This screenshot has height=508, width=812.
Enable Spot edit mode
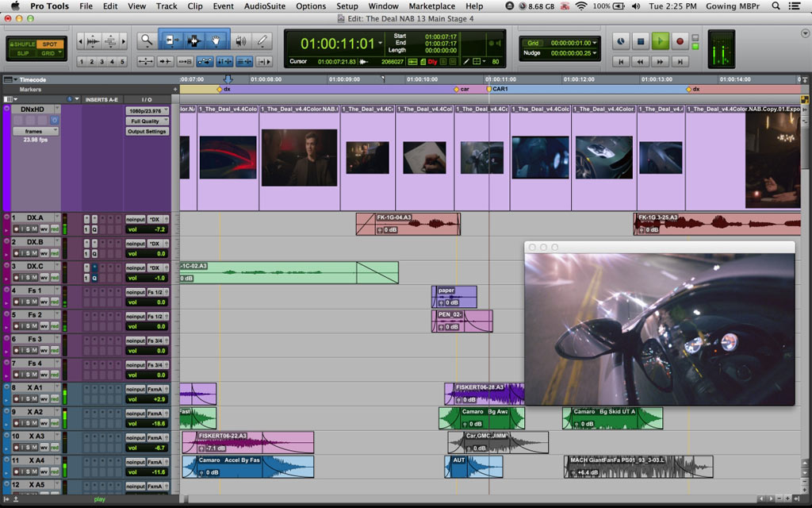[49, 44]
